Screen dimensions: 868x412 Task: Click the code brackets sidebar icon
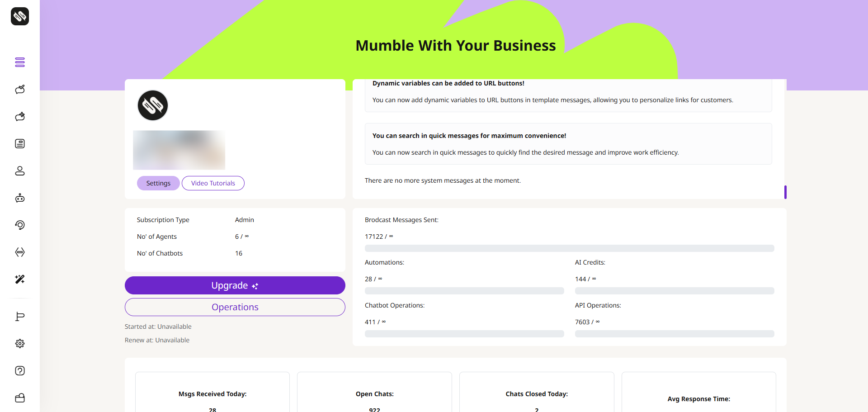point(20,252)
